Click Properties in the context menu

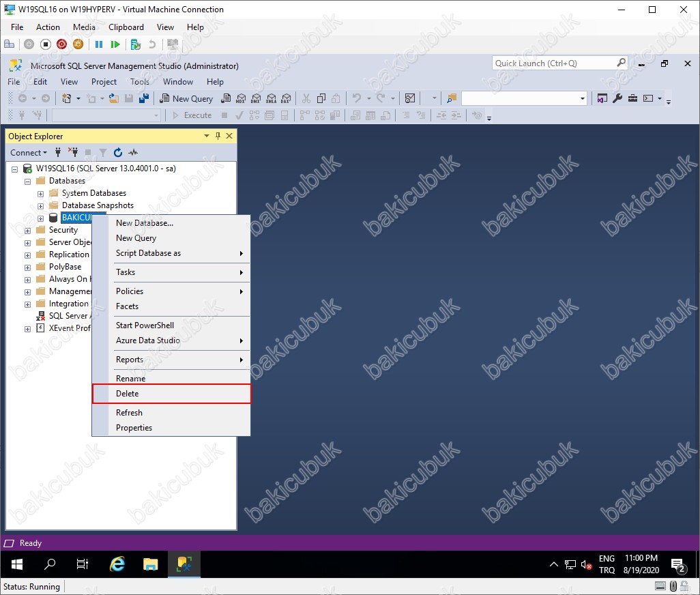pos(171,428)
